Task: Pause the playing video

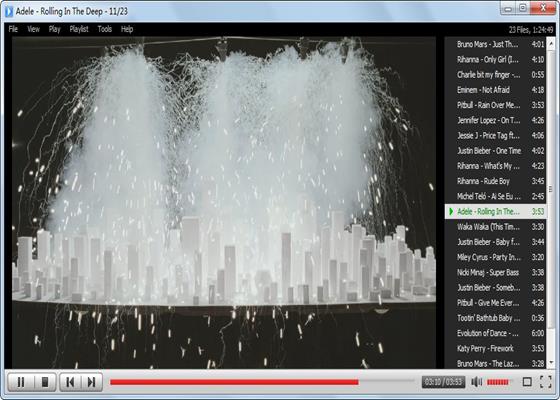Action: click(x=21, y=382)
